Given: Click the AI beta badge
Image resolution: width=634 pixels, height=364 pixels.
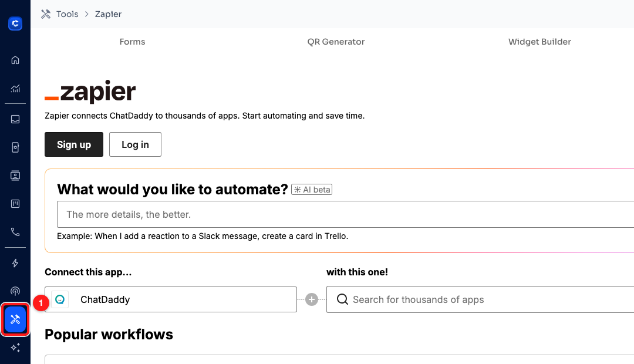Looking at the screenshot, I should tap(312, 190).
